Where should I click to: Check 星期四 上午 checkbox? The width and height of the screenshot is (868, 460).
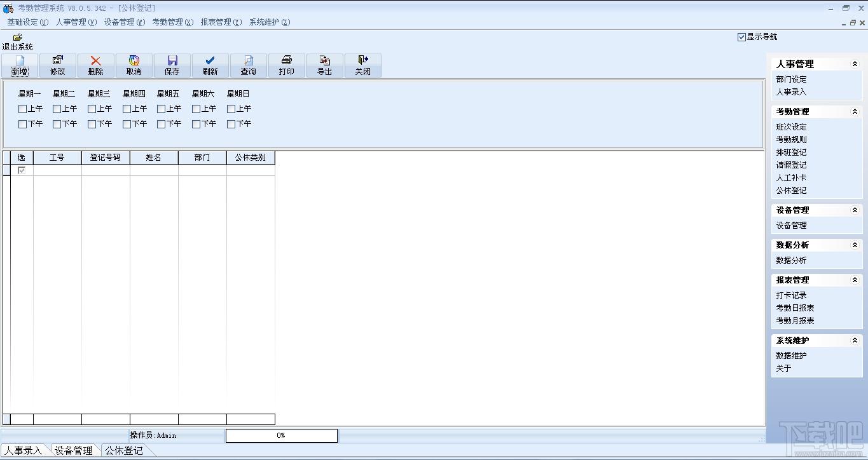click(x=127, y=109)
